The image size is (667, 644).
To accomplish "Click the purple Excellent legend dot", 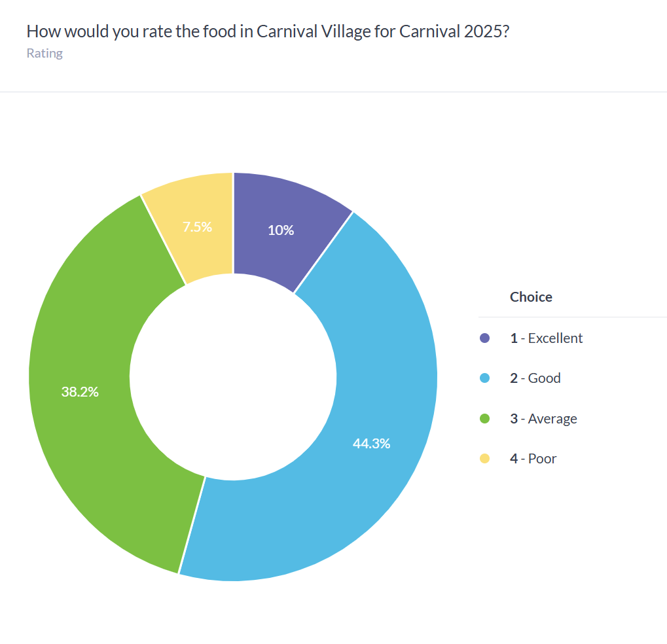I will click(484, 338).
